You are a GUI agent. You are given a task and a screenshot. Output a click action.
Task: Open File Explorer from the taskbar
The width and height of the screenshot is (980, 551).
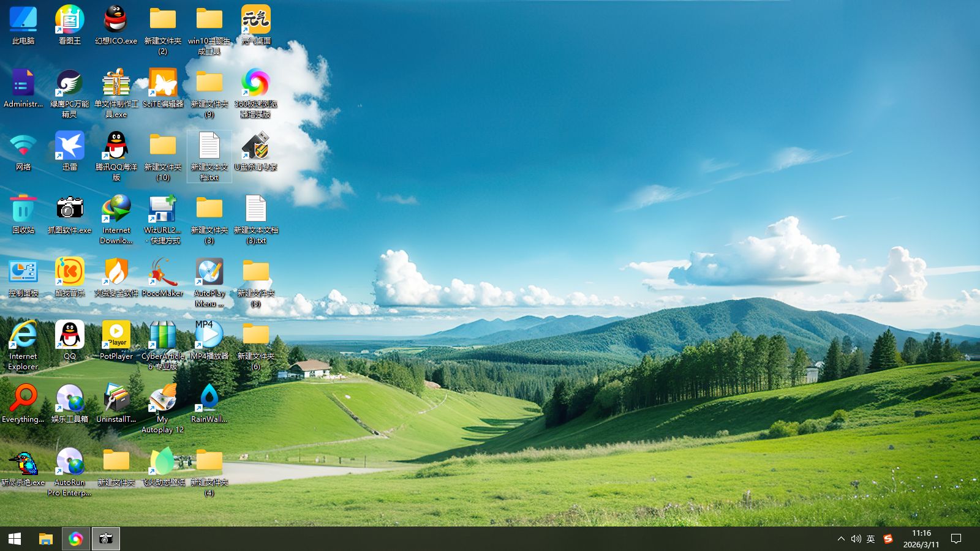point(46,539)
